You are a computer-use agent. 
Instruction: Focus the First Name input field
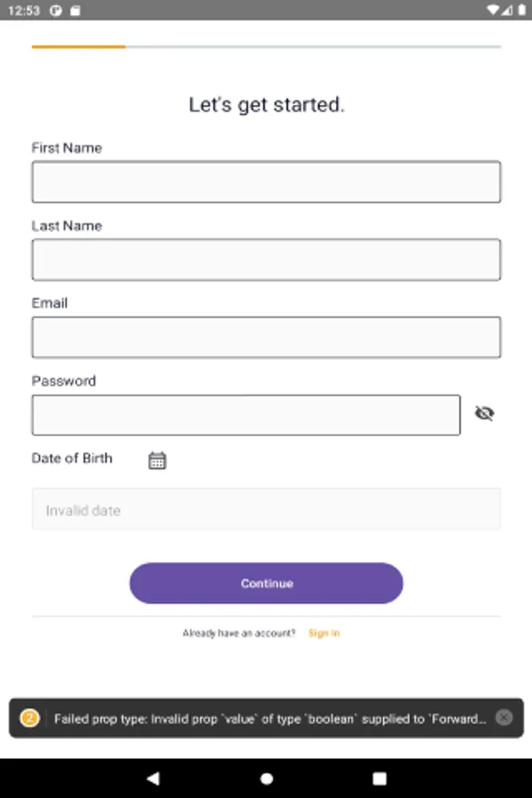[x=266, y=182]
